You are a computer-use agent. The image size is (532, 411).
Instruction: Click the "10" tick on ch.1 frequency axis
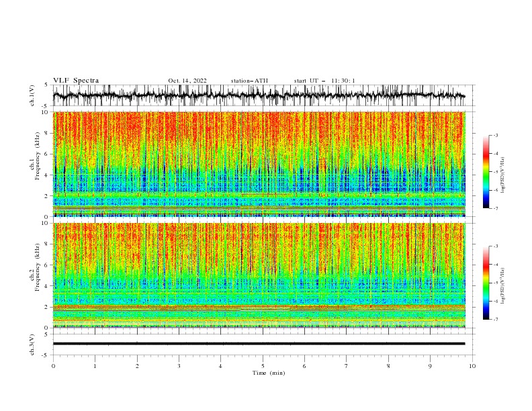[46, 112]
